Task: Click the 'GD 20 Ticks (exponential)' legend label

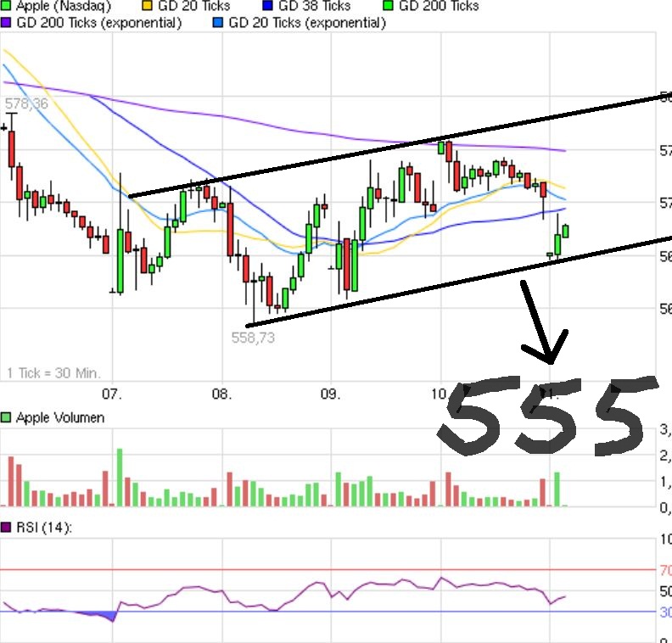Action: tap(307, 23)
